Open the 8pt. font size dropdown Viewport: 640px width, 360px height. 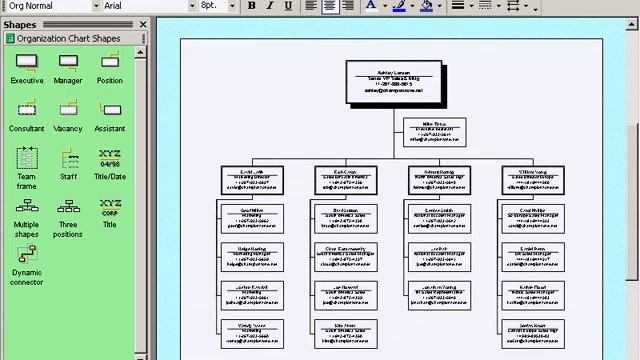tap(232, 6)
